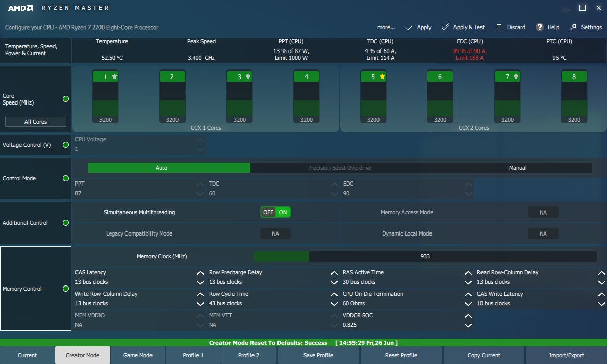Select core 2 green header
Viewport: 607px width, 364px height.
click(172, 76)
